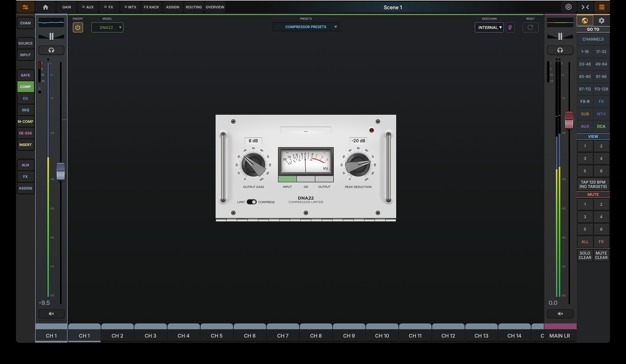Open the orange hamburger menu
Image resolution: width=626 pixels, height=364 pixels.
point(602,7)
